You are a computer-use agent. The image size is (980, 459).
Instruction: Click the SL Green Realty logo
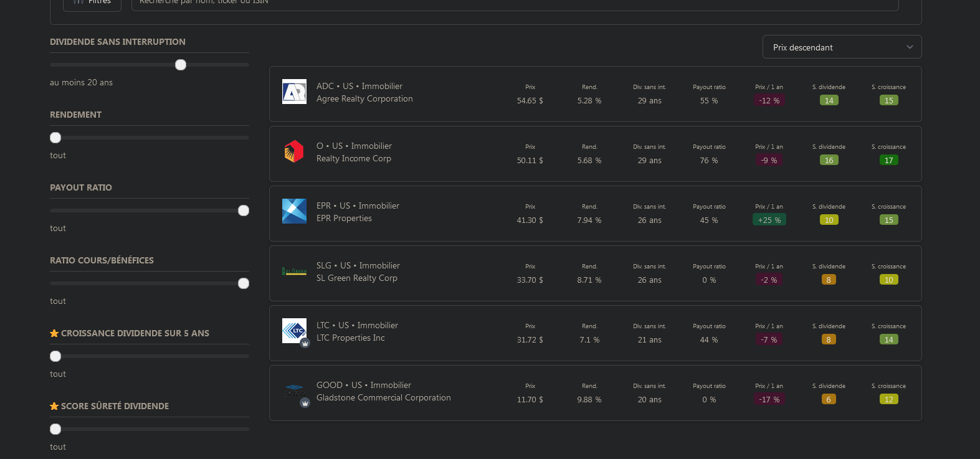tap(294, 272)
